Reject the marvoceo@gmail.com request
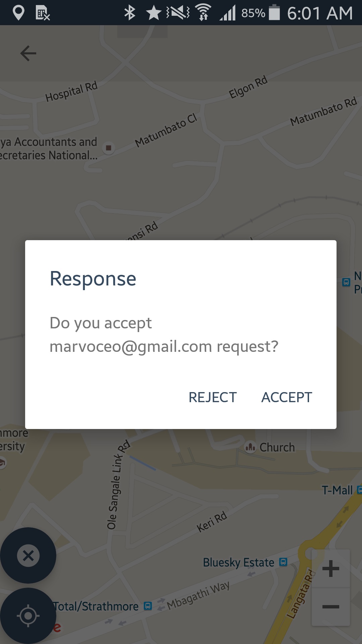 coord(213,397)
